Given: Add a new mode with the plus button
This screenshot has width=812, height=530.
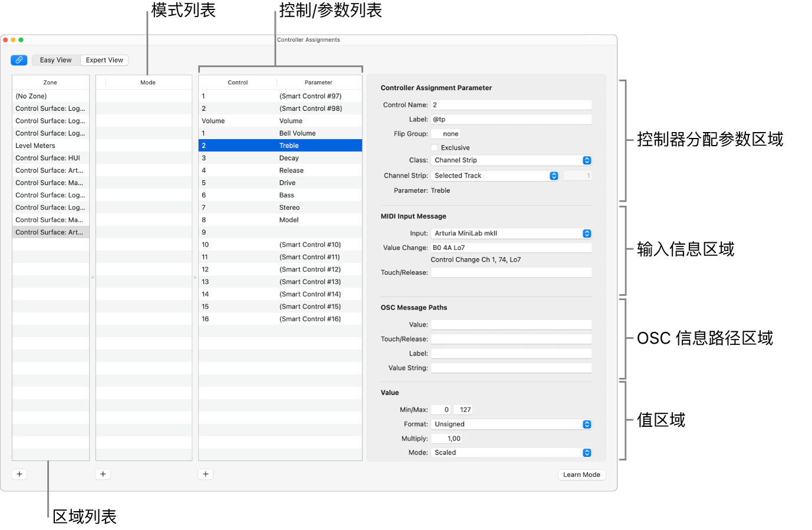Looking at the screenshot, I should pyautogui.click(x=103, y=473).
